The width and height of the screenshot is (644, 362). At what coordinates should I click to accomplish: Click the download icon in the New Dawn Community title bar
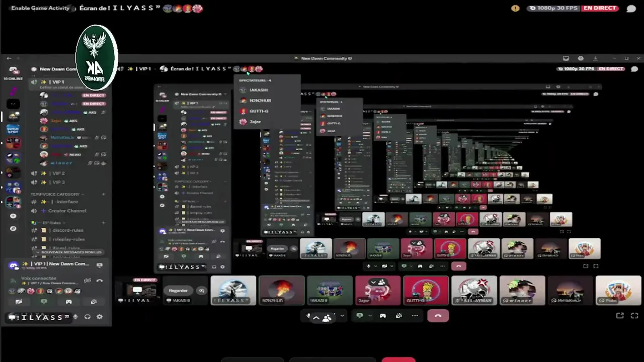click(x=595, y=58)
